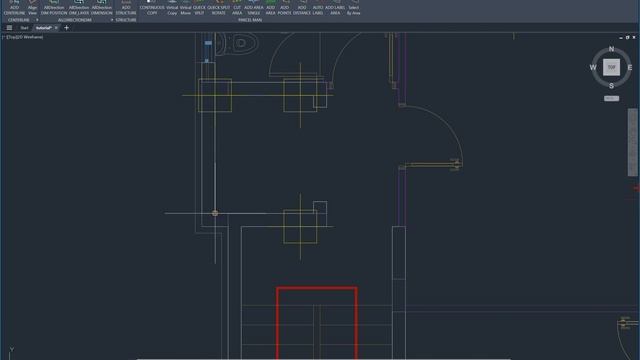The width and height of the screenshot is (640, 360).
Task: Click the ADD CENTERLINE ribbon tool
Action: [x=14, y=8]
